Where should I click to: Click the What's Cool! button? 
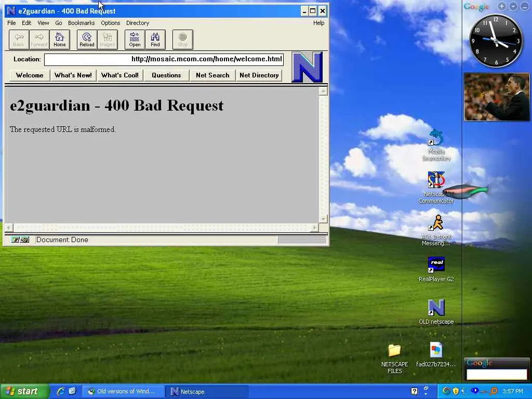pyautogui.click(x=120, y=75)
